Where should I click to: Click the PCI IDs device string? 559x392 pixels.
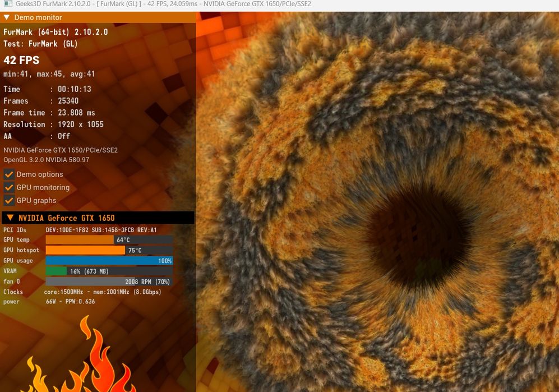pos(101,230)
